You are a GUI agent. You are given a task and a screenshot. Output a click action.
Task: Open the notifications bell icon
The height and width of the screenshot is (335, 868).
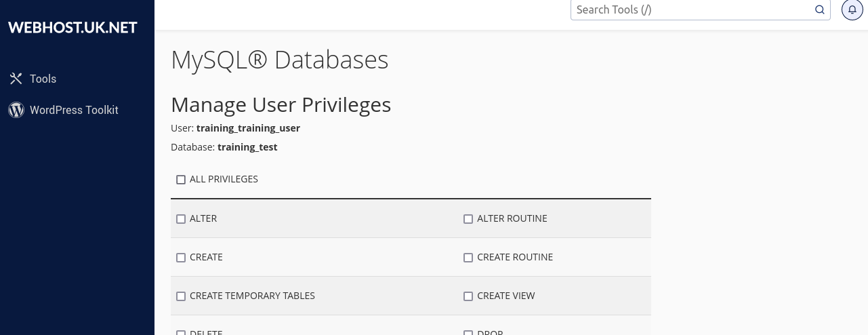852,9
